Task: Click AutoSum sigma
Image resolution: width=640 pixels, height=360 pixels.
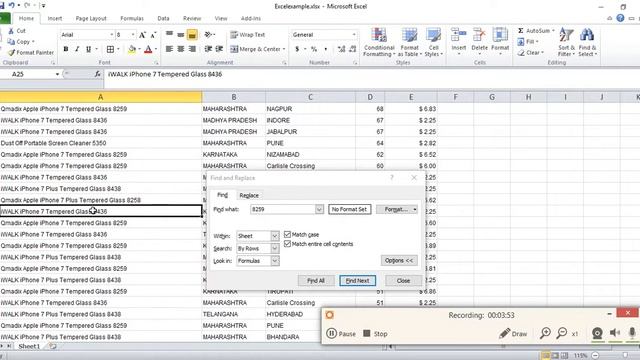Action: tap(521, 31)
